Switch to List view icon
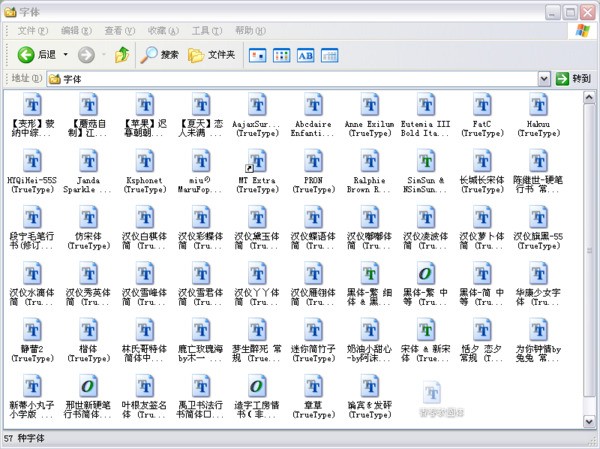600x449 pixels. (x=281, y=55)
